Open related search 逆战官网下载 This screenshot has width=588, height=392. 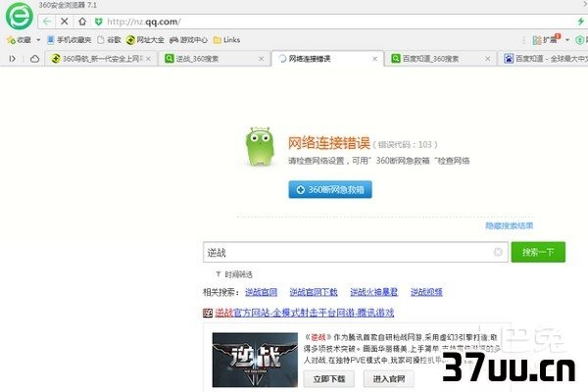coord(314,292)
